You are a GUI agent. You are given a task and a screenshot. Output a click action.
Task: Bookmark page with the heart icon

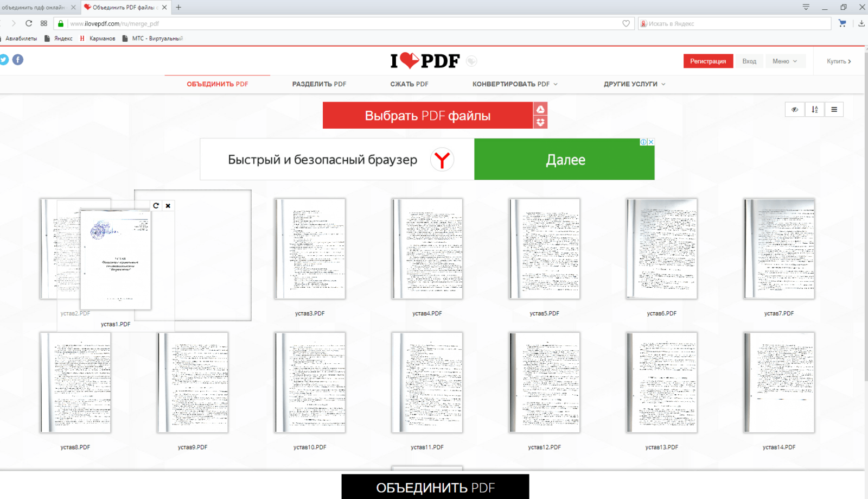626,23
